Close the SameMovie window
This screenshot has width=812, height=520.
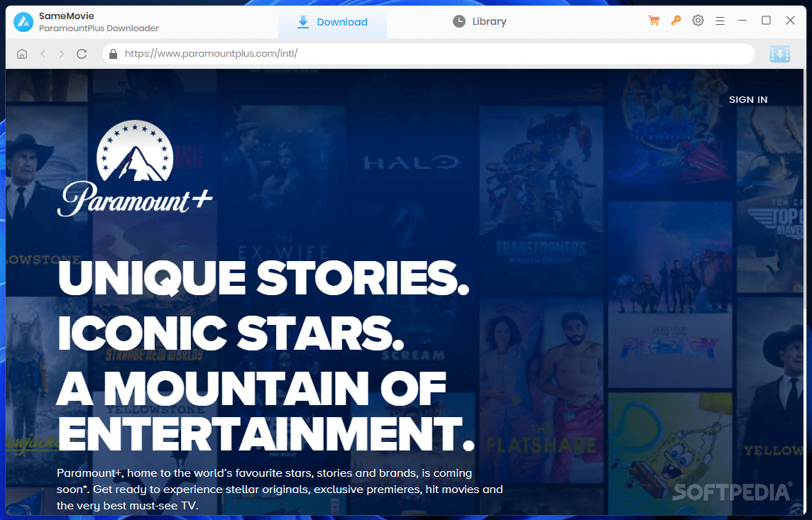pos(790,21)
